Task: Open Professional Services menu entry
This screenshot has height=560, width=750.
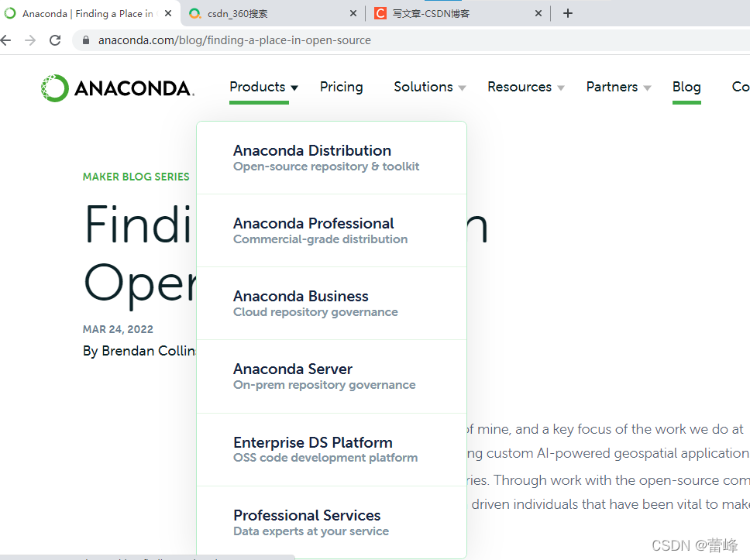Action: pos(332,522)
